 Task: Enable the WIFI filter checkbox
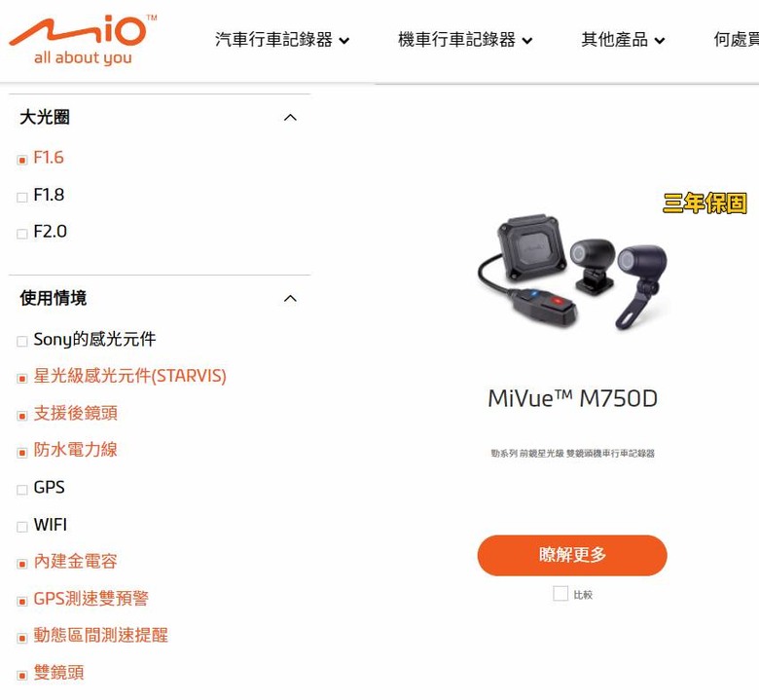coord(21,527)
